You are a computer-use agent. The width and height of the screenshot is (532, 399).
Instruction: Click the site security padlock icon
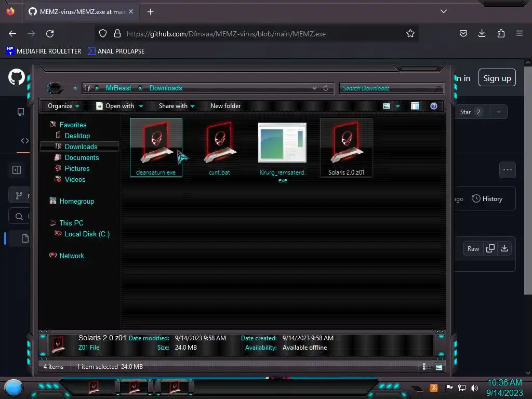pyautogui.click(x=117, y=34)
